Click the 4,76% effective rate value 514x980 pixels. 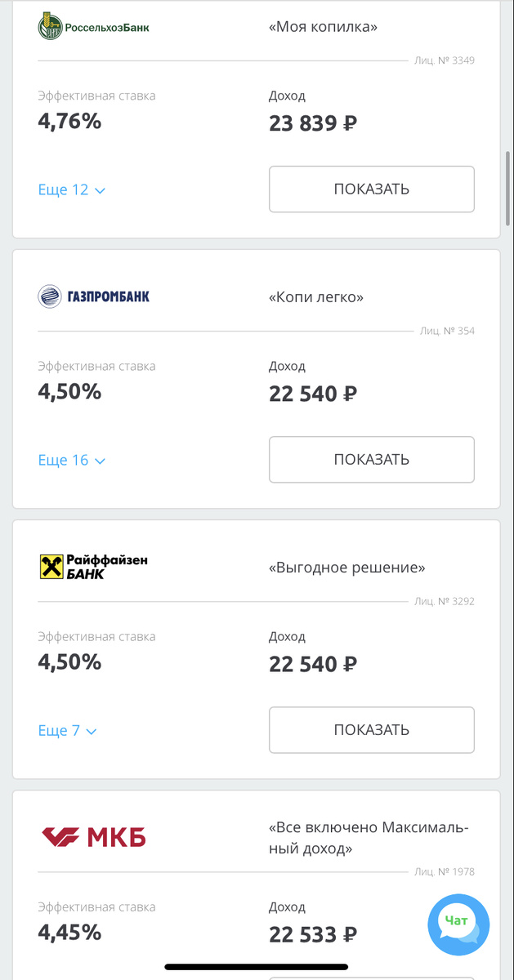click(x=69, y=121)
